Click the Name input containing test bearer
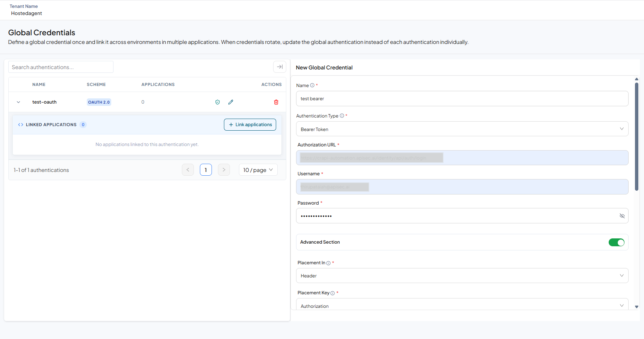Screen dimensions: 644x339 [462, 98]
